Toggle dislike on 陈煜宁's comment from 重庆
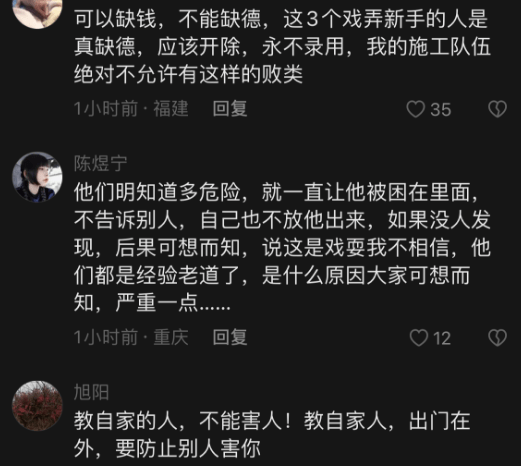The width and height of the screenshot is (521, 466). tap(498, 338)
